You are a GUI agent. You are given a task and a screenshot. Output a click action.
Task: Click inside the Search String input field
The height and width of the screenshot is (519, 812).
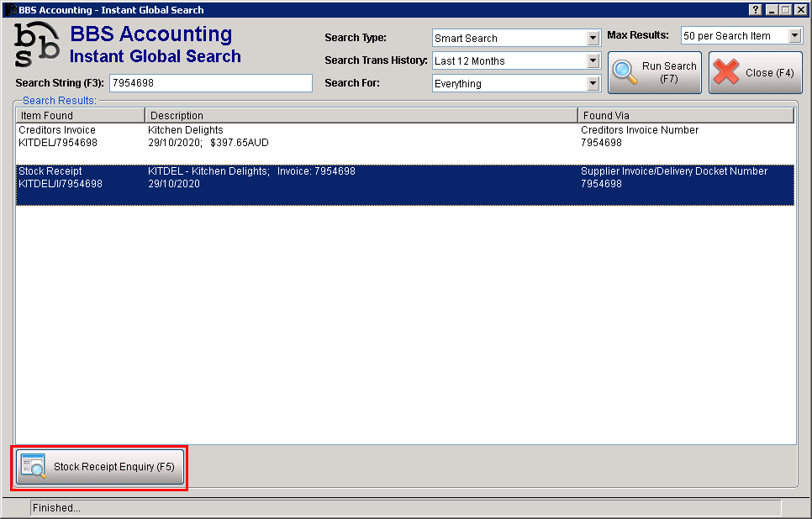(210, 83)
